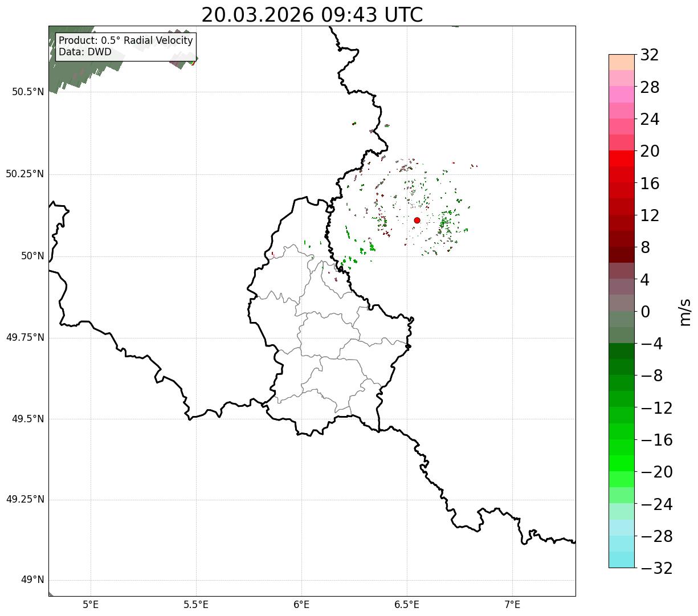The image size is (698, 616).
Task: Click the colorbar tick label 4
Action: click(645, 280)
